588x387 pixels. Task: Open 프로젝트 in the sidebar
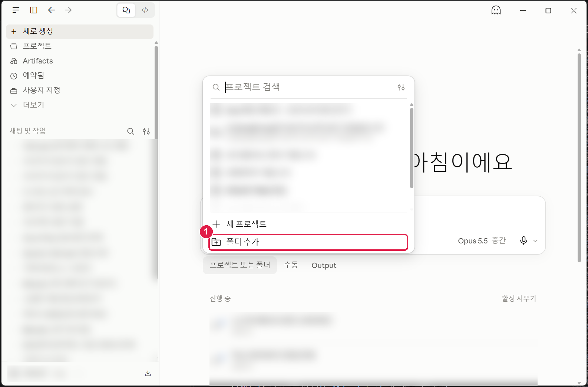80,46
